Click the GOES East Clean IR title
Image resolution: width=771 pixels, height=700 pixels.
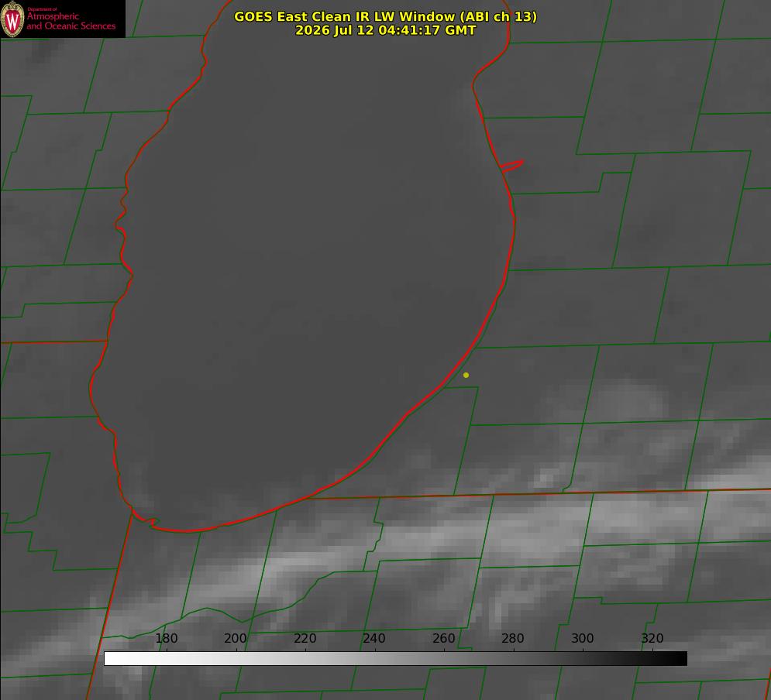click(x=386, y=16)
